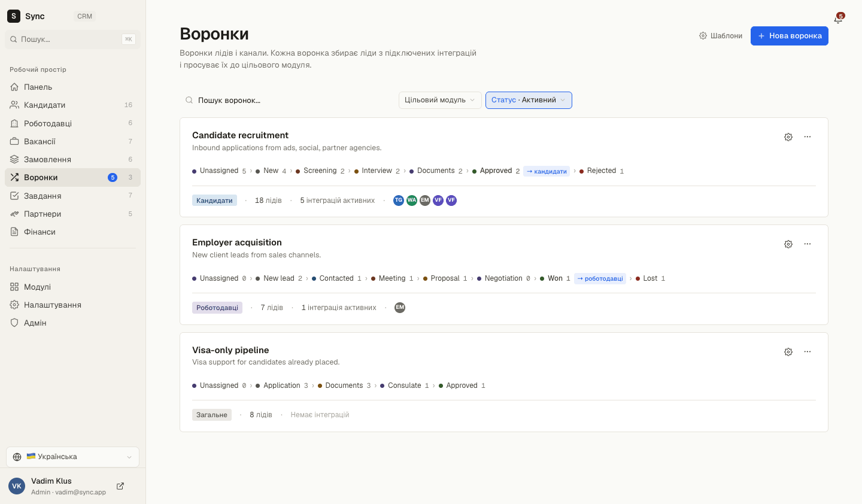Open Шаблони templates
This screenshot has height=504, width=862.
(x=721, y=36)
